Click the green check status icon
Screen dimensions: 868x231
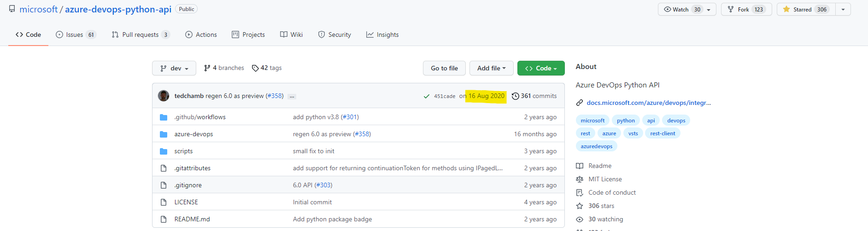(427, 96)
